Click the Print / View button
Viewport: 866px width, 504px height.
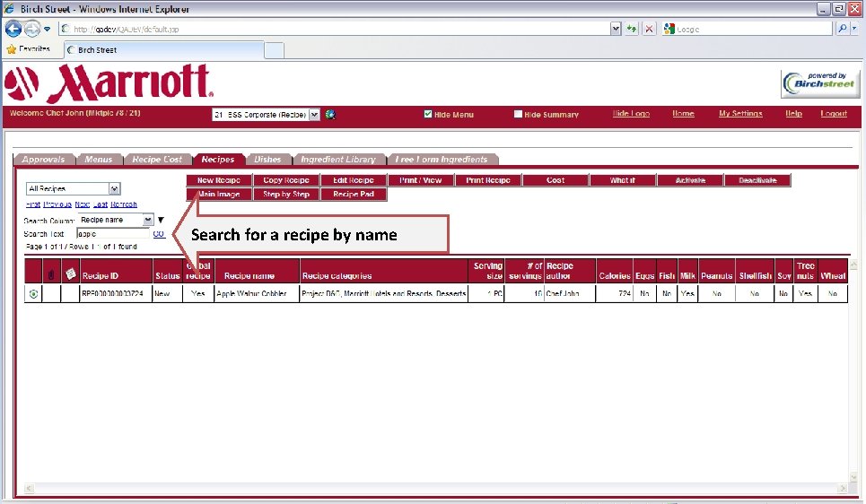[x=421, y=180]
